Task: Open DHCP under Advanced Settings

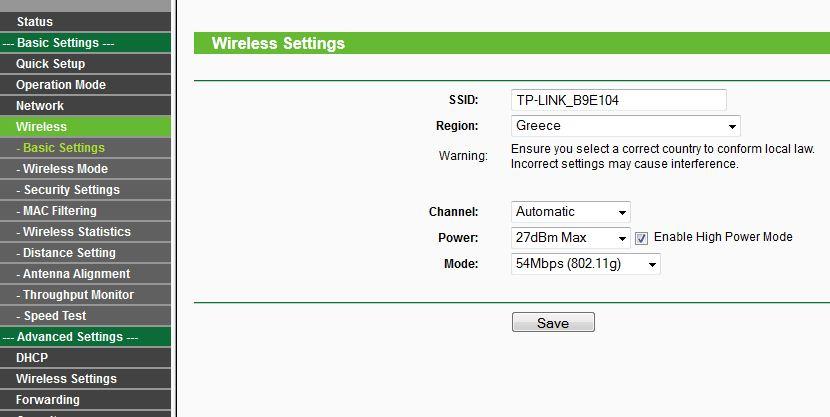Action: pyautogui.click(x=85, y=358)
